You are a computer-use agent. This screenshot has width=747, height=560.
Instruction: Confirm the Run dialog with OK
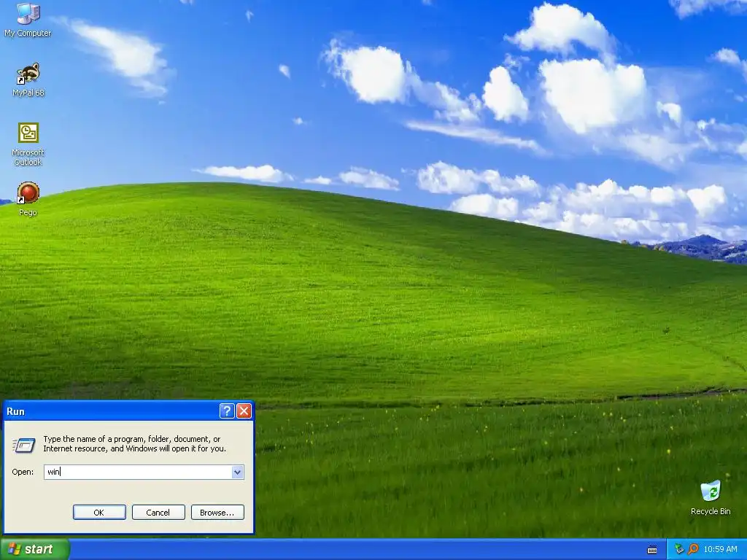(x=99, y=513)
